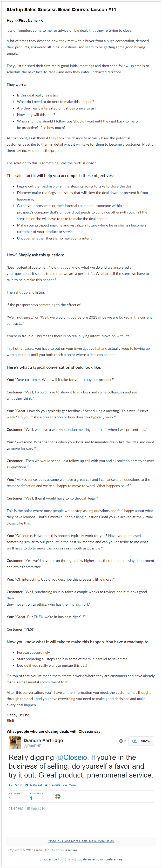Click the Favorite star icon

(46, 786)
